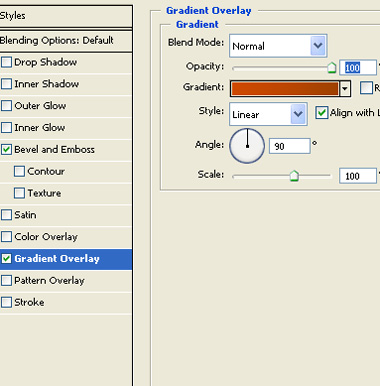Open the Stroke settings row

click(66, 302)
